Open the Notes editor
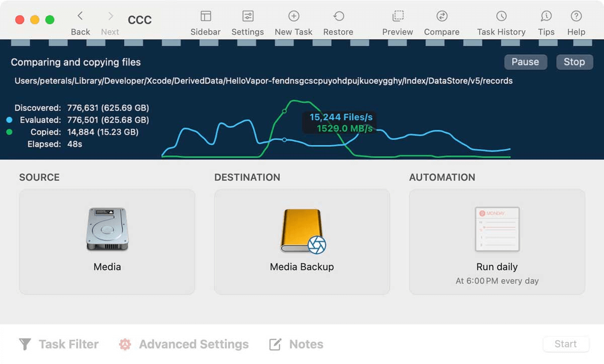The width and height of the screenshot is (604, 364). click(294, 344)
